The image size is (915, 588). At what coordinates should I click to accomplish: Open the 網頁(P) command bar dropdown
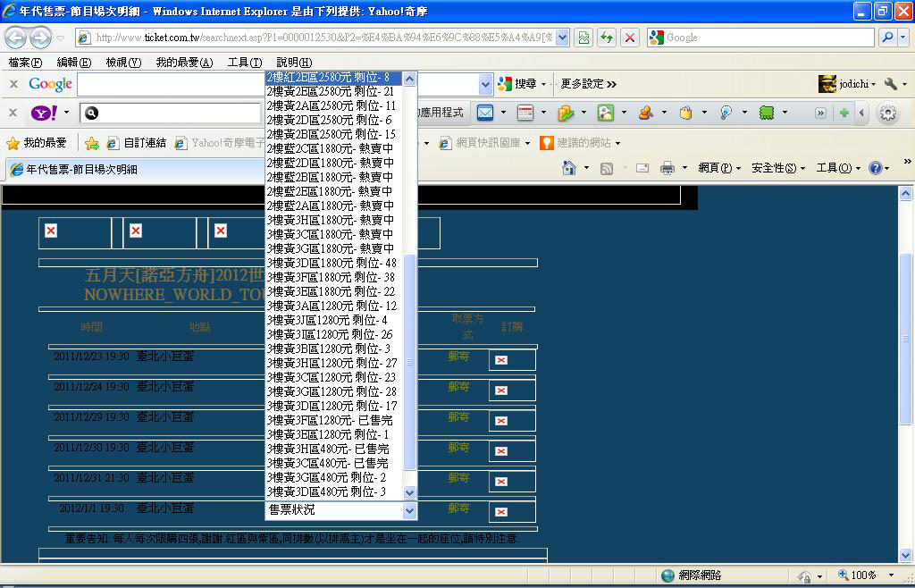coord(719,168)
